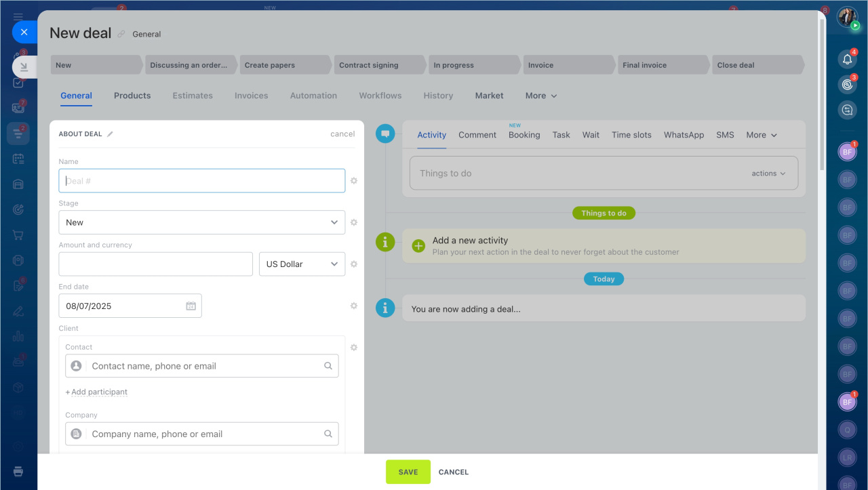The image size is (868, 490).
Task: Expand the More tab menu
Action: (540, 96)
